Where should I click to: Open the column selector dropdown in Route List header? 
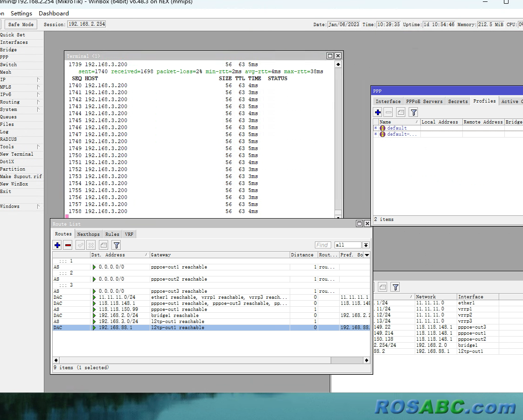(x=367, y=255)
